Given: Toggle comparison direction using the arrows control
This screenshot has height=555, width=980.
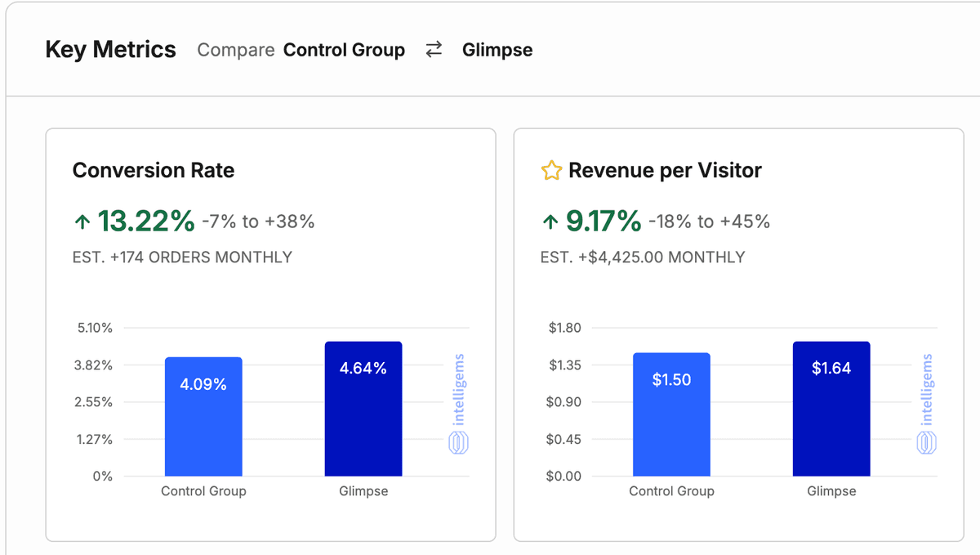Looking at the screenshot, I should [x=434, y=50].
